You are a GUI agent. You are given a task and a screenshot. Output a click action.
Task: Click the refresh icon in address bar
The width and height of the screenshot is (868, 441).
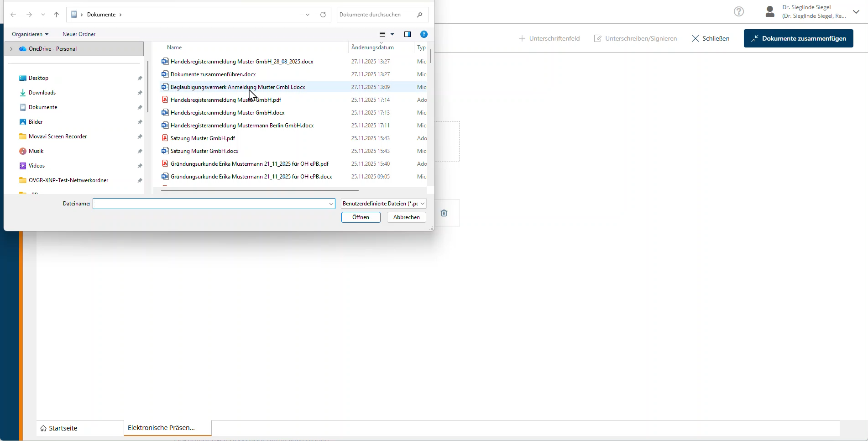(x=323, y=15)
